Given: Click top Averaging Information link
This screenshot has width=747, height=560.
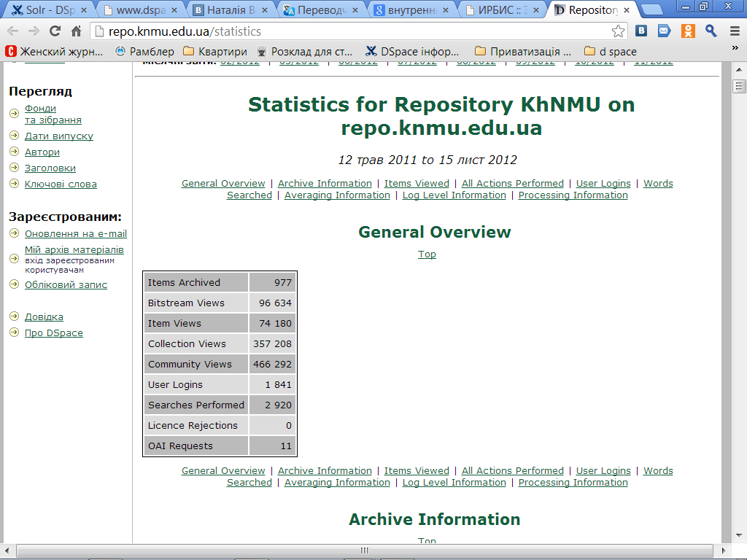Looking at the screenshot, I should tap(337, 195).
